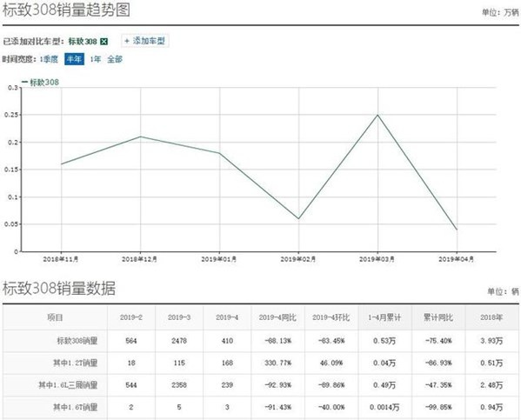Click the 2358 sales cell
The height and width of the screenshot is (420, 521).
click(x=179, y=385)
